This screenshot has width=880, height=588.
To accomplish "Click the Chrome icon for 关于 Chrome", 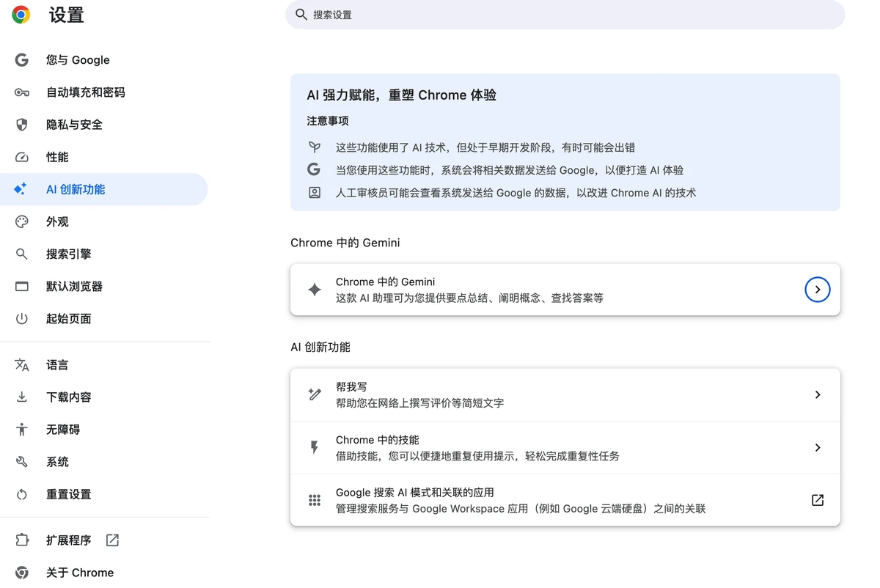I will [x=22, y=573].
